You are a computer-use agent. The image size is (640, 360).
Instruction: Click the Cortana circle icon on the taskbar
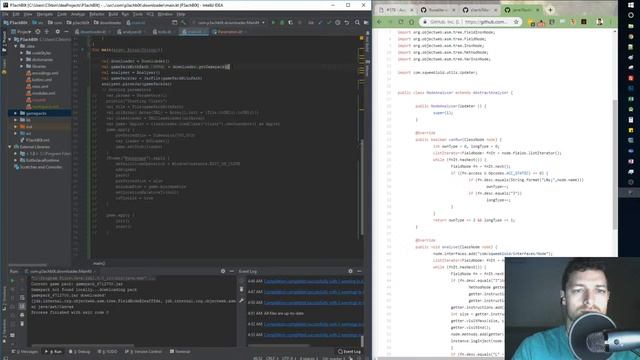(x=631, y=15)
